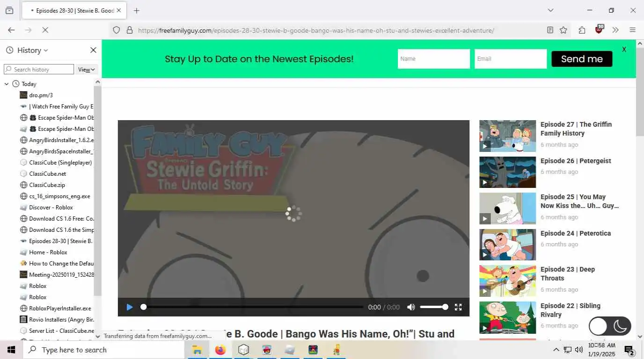Close the Episodes 28-30 tab
This screenshot has height=359, width=644.
coord(118,10)
